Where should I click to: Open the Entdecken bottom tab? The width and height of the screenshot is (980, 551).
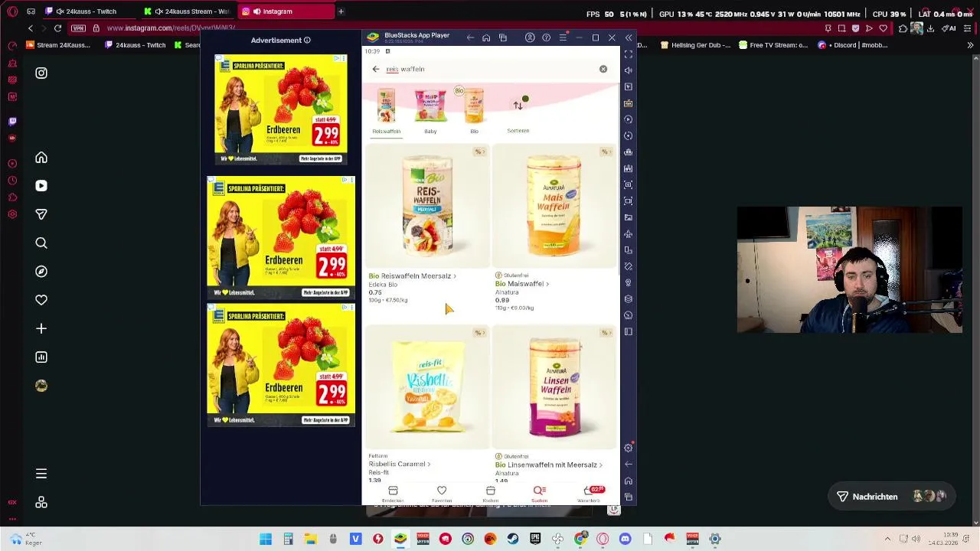click(393, 494)
